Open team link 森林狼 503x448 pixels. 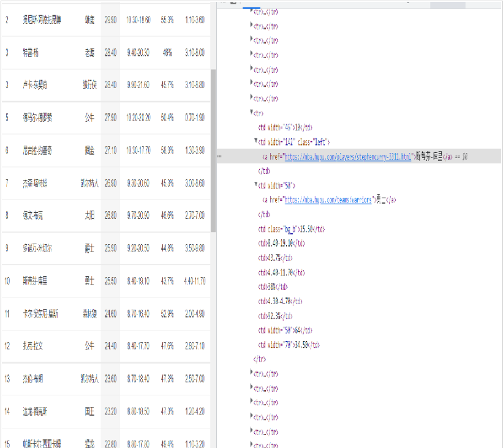(x=90, y=313)
